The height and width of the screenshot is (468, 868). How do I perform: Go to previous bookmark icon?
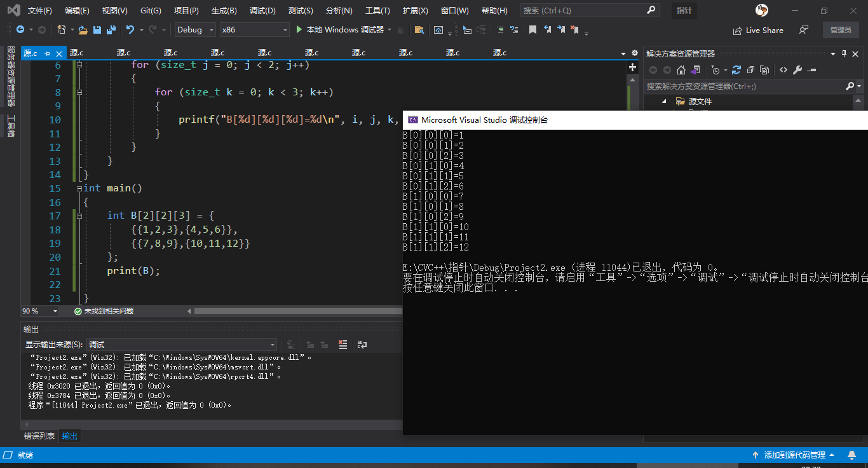click(x=547, y=30)
